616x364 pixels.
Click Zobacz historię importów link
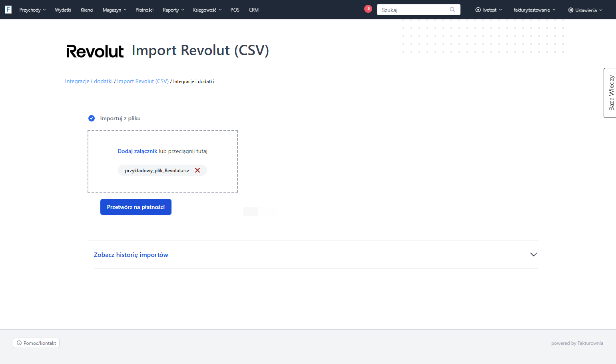(x=131, y=255)
